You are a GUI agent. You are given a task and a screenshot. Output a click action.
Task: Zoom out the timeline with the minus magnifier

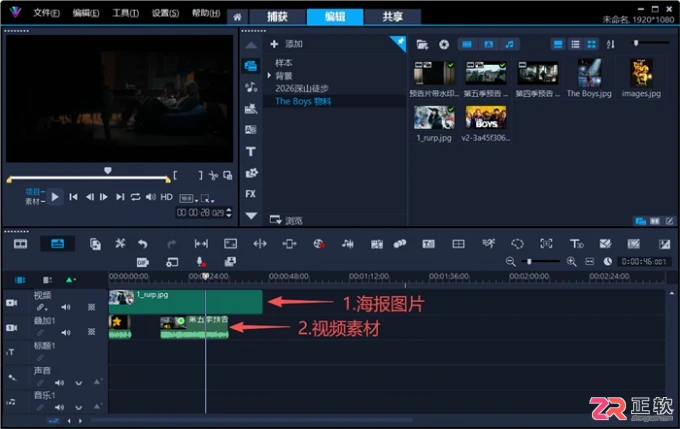point(510,262)
